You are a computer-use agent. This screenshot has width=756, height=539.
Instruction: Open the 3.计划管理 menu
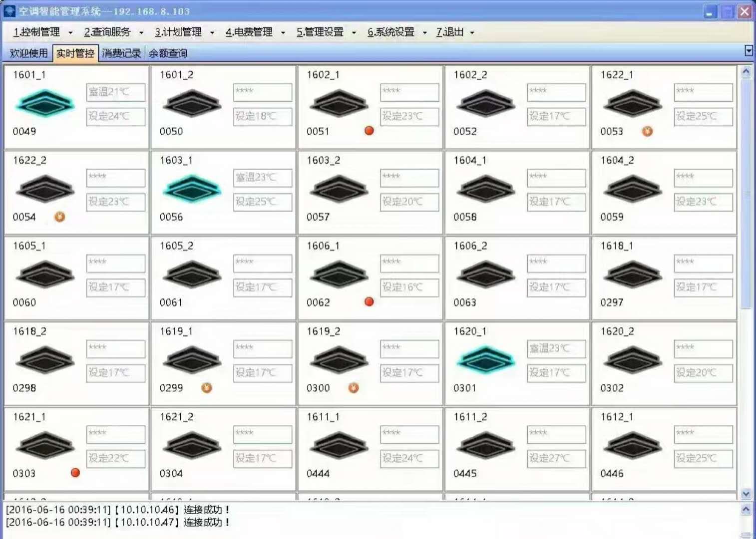click(x=178, y=32)
